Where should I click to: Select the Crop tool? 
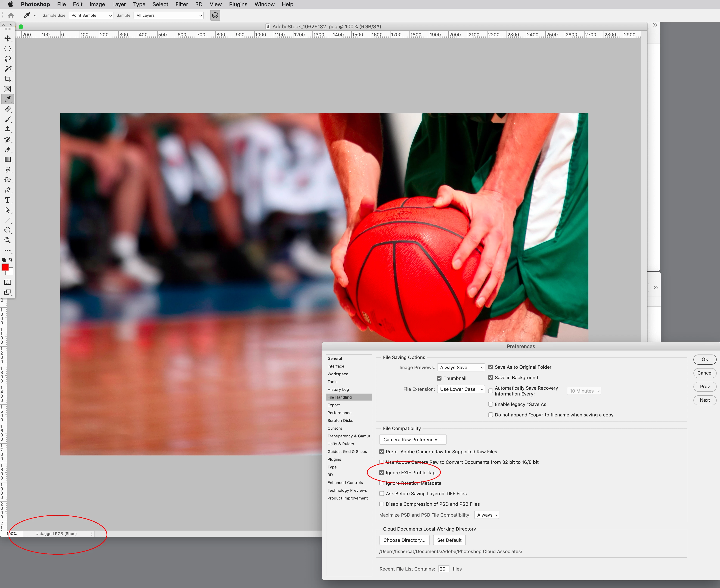tap(7, 79)
